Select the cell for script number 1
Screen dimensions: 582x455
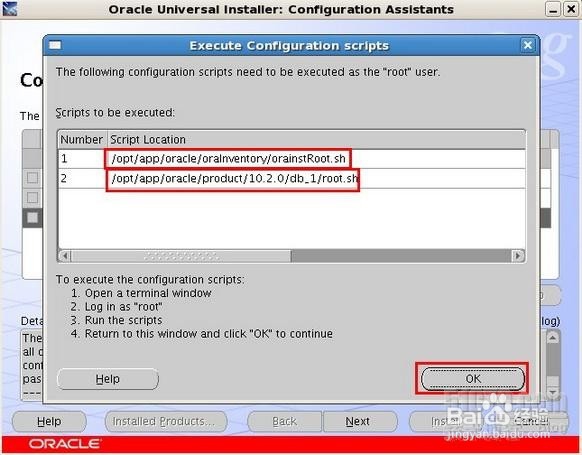(x=82, y=159)
